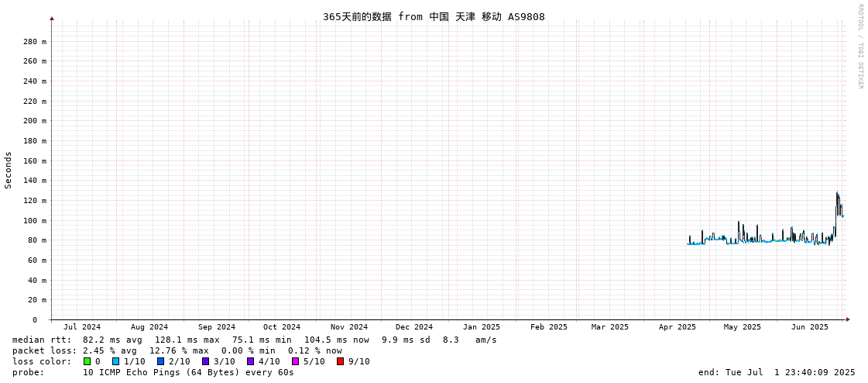Click the purple 4/10 loss swatch
Viewport: 868px width, 383px height.
pyautogui.click(x=250, y=361)
